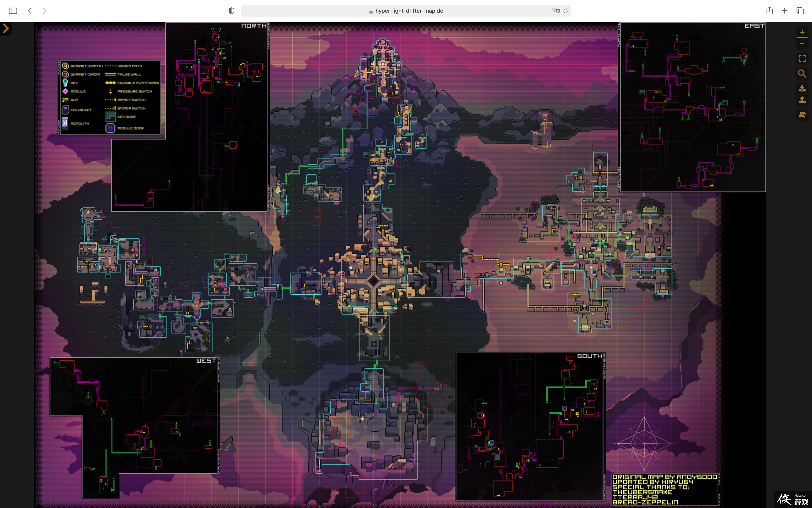812x508 pixels.
Task: Open the book guide icon
Action: [x=802, y=115]
